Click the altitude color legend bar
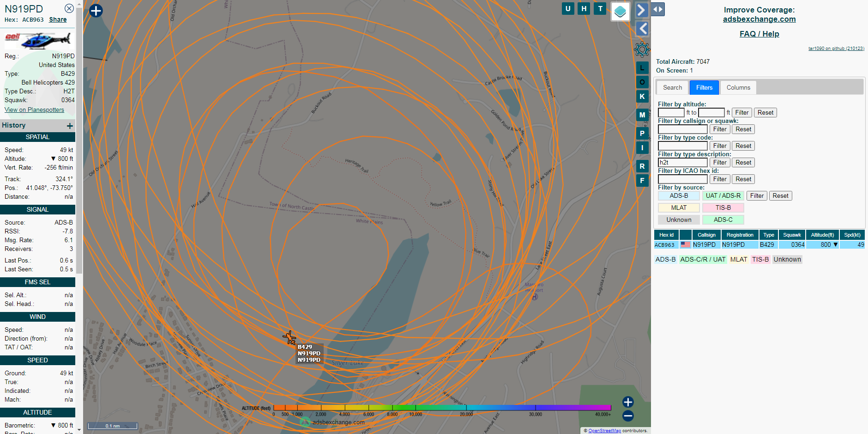The image size is (868, 434). click(442, 408)
